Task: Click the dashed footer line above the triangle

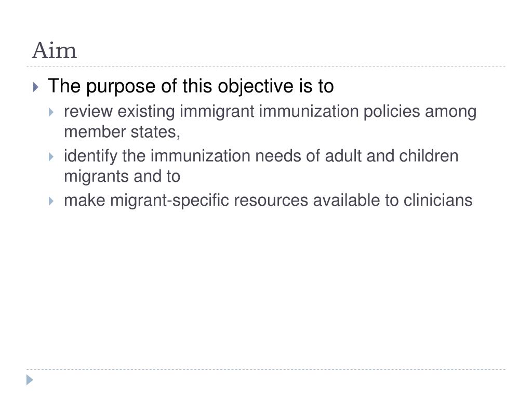Action: (266, 369)
